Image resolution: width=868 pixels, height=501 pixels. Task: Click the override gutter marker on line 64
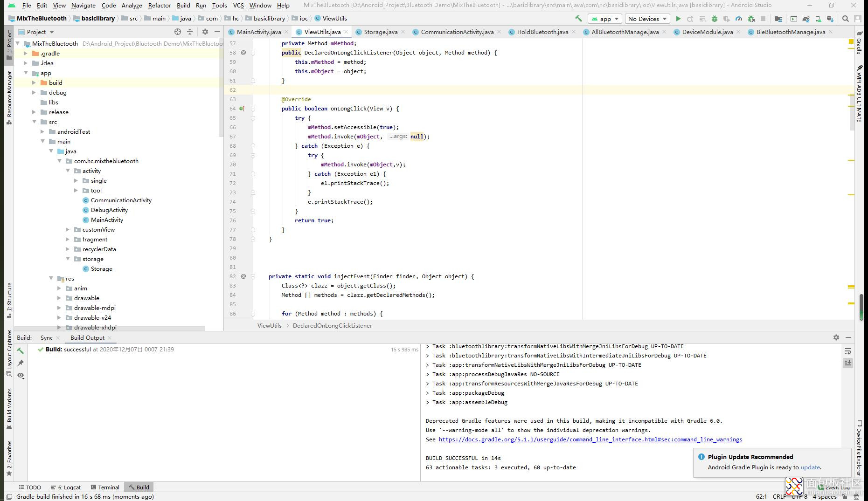pyautogui.click(x=242, y=109)
